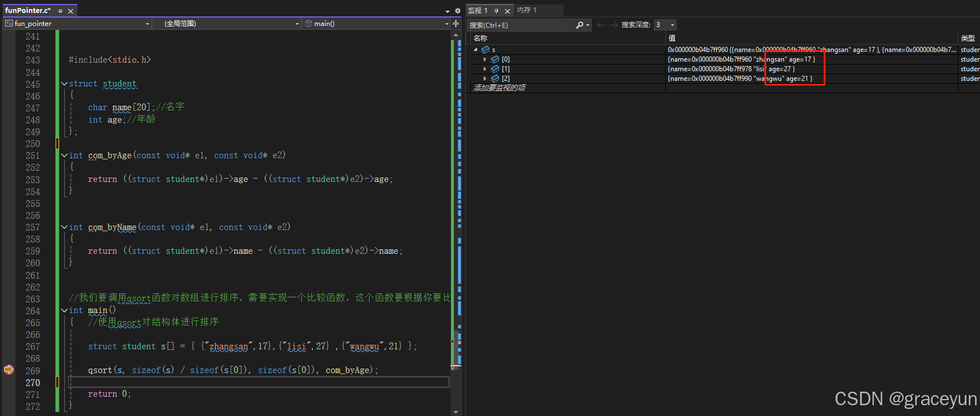Click com_byName function name on line 257
Image resolution: width=980 pixels, height=416 pixels.
coord(112,227)
